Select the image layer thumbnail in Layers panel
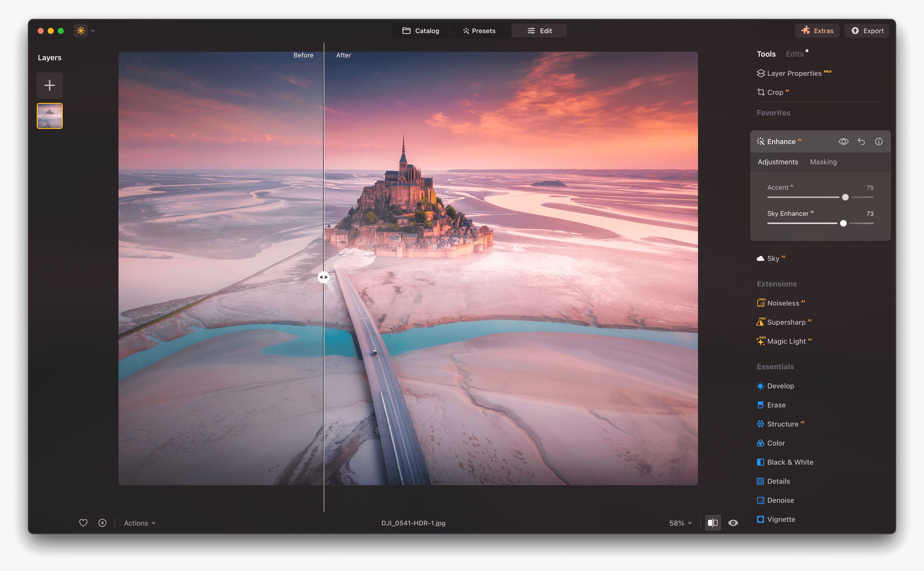The height and width of the screenshot is (571, 924). 49,116
